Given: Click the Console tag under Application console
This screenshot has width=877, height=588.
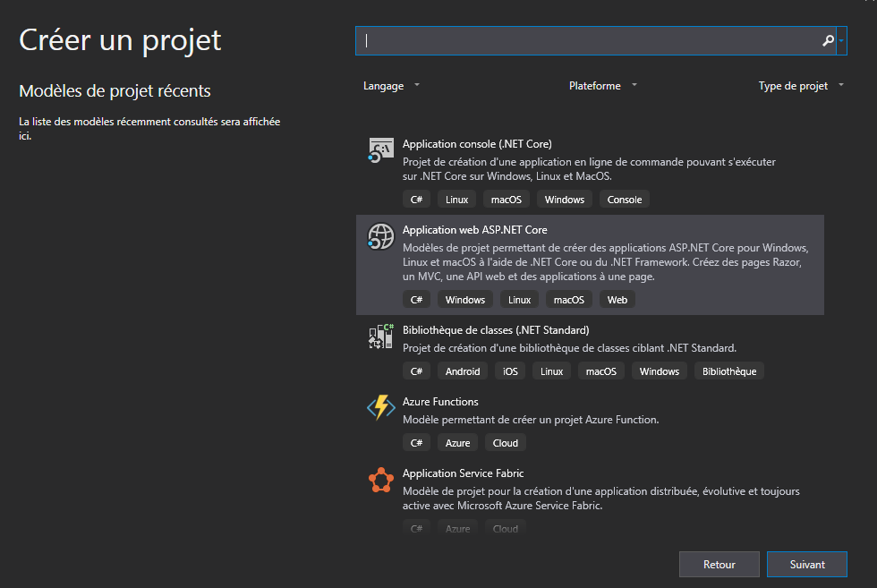Looking at the screenshot, I should tap(624, 200).
